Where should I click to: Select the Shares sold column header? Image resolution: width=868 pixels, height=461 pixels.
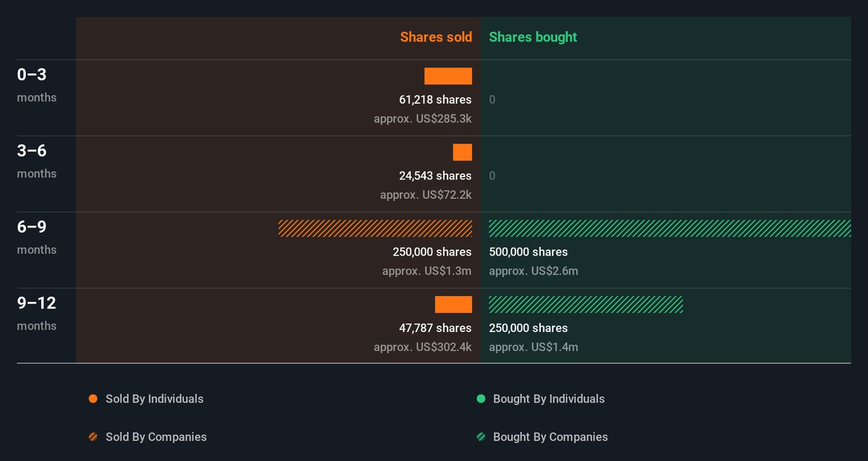click(x=436, y=37)
